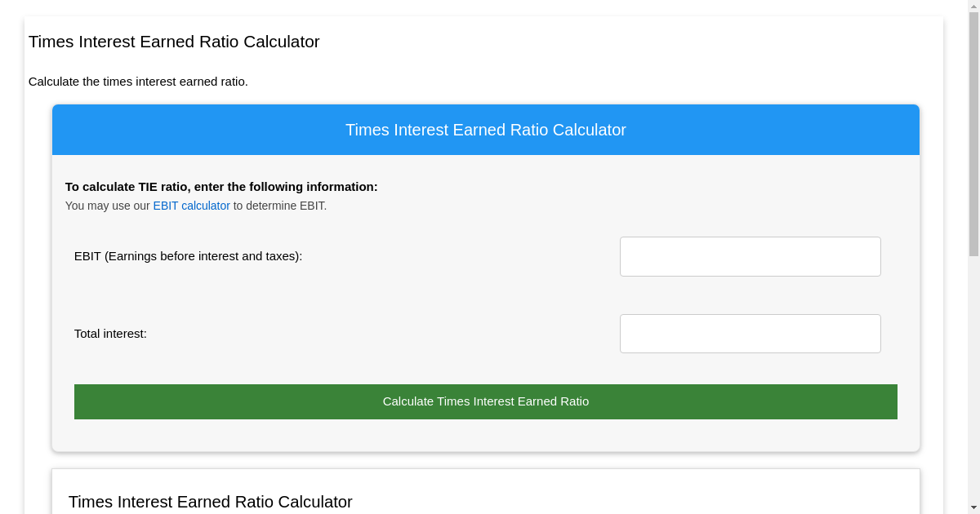Click the Total interest label
The image size is (980, 514).
[x=110, y=334]
